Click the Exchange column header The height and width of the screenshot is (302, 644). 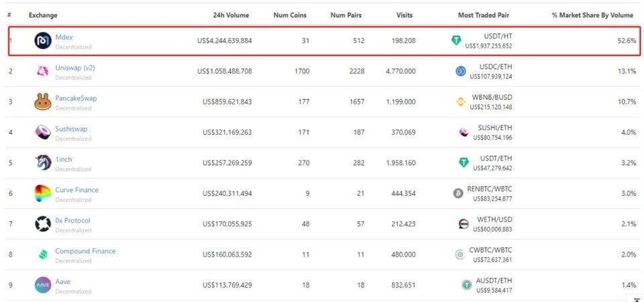click(x=43, y=15)
